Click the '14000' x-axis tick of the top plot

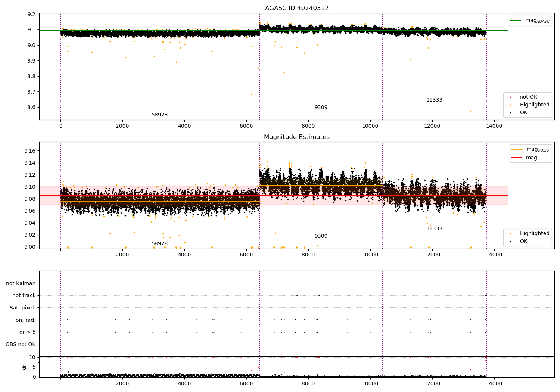494,126
